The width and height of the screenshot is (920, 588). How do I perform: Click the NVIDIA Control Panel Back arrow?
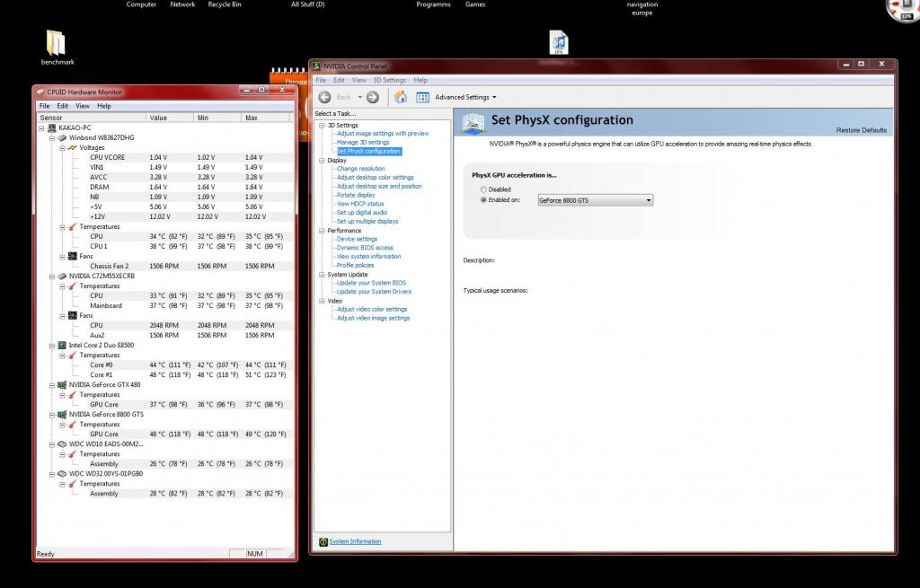324,97
